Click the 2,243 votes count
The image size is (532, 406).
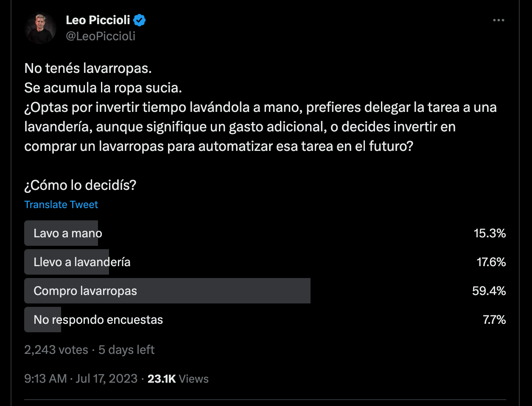coord(56,350)
